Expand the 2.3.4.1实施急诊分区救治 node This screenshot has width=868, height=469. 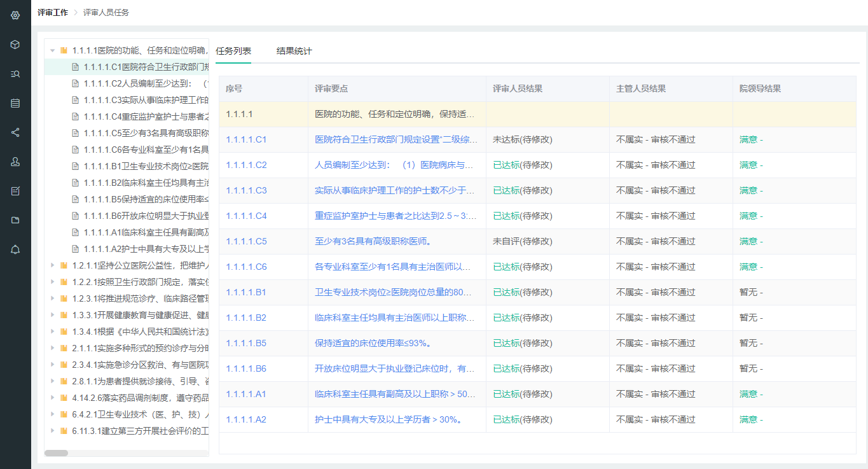52,365
